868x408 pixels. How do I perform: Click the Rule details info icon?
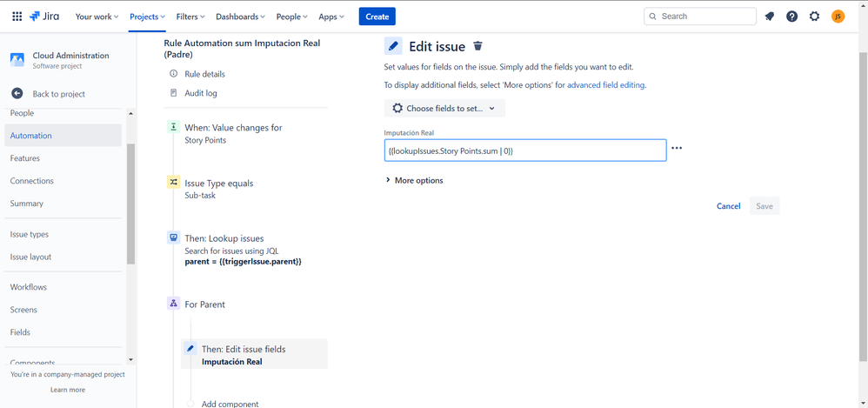tap(174, 74)
